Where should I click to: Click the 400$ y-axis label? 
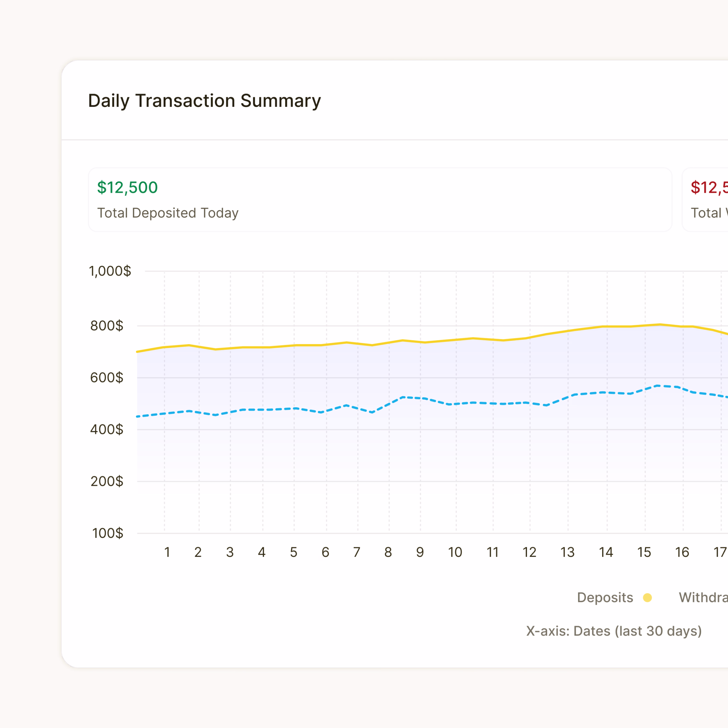(107, 429)
